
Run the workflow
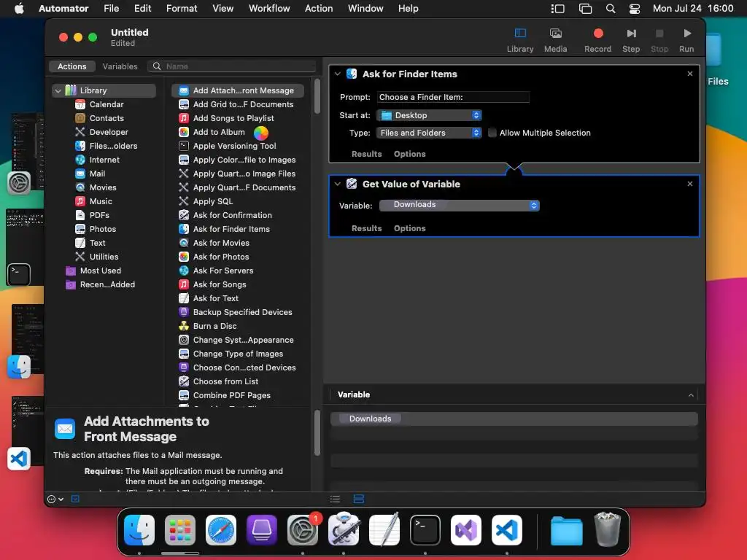[x=686, y=40]
